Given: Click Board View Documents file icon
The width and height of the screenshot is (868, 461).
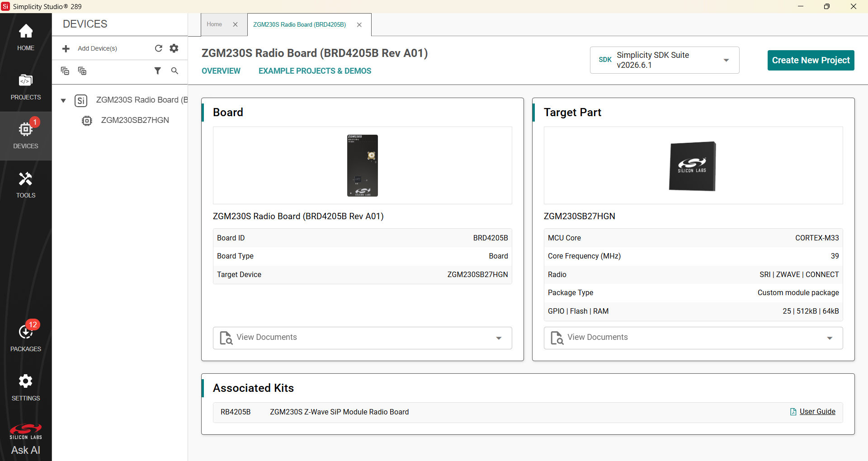Looking at the screenshot, I should pos(226,338).
